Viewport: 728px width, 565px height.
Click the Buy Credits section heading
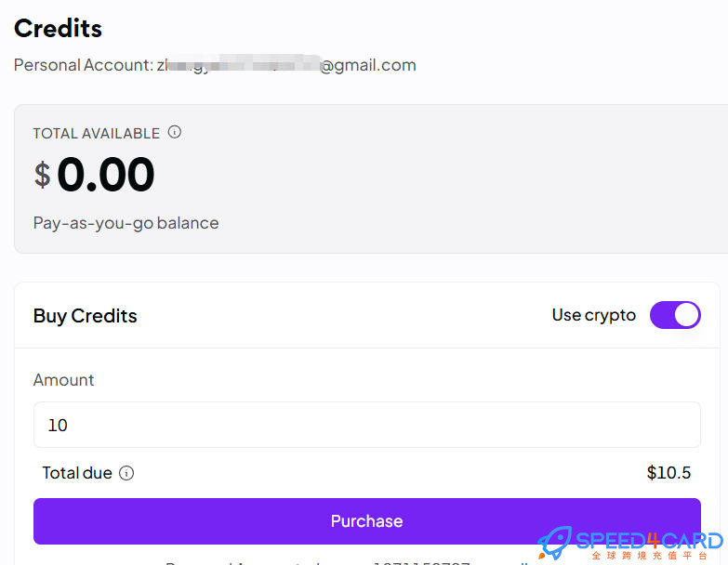tap(85, 316)
